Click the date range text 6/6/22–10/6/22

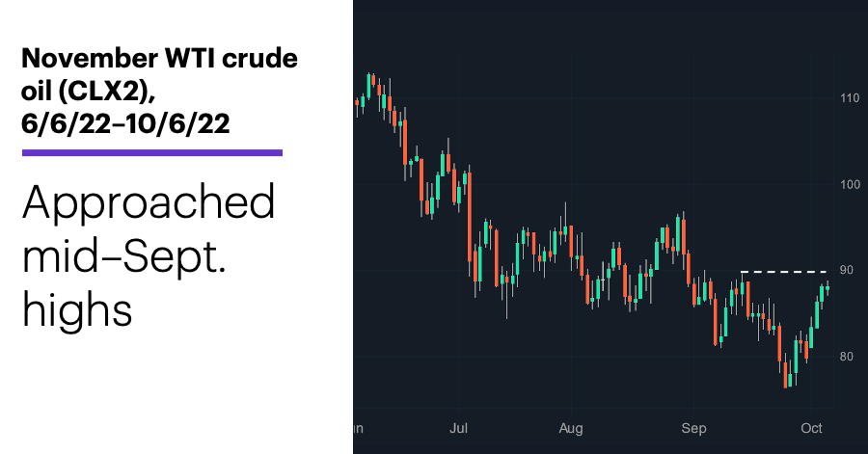coord(125,123)
